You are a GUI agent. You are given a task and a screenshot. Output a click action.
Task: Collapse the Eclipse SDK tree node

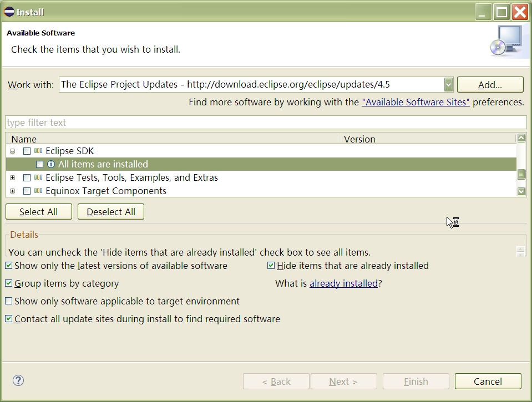tap(13, 151)
